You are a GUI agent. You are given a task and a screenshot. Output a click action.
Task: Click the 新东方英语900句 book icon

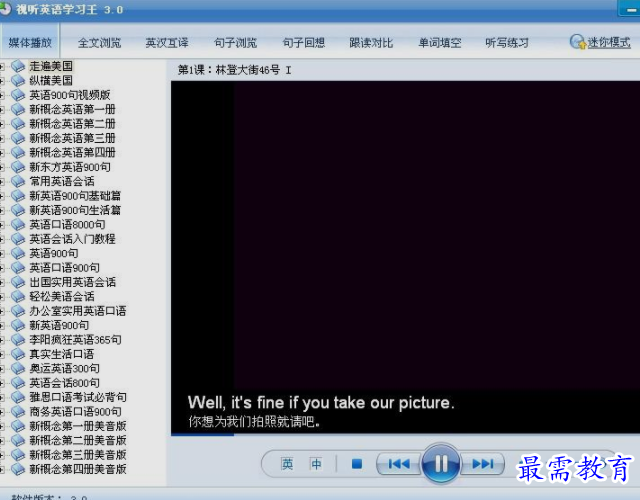click(x=18, y=167)
